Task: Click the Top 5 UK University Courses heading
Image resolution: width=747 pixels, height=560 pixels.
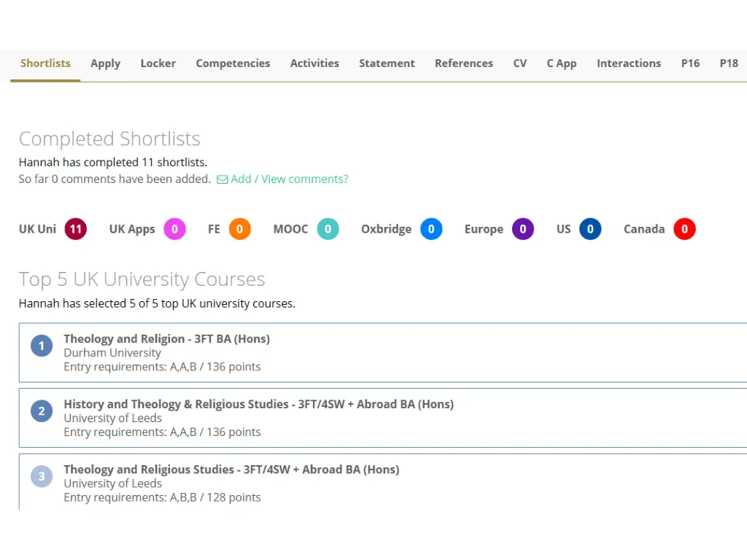Action: coord(142,279)
